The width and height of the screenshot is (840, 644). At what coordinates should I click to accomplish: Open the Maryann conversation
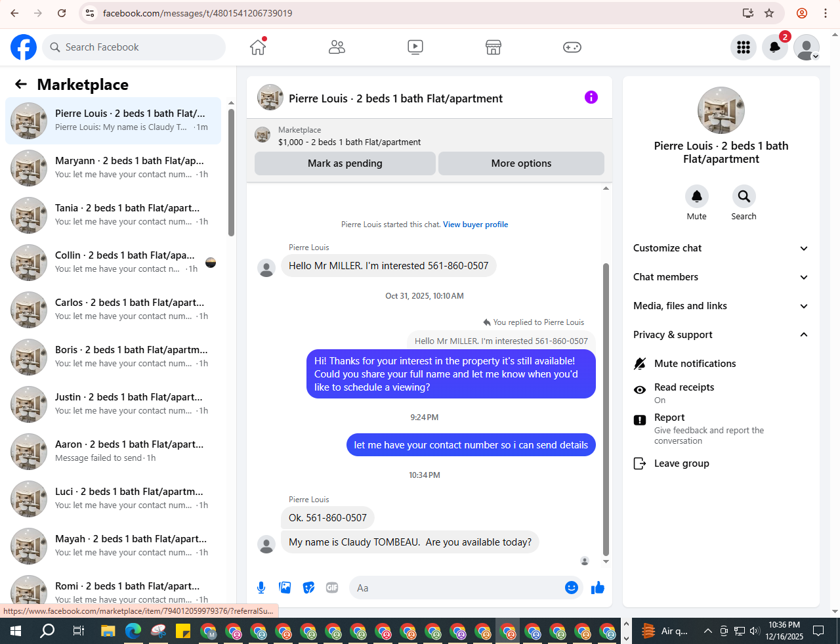click(x=113, y=168)
